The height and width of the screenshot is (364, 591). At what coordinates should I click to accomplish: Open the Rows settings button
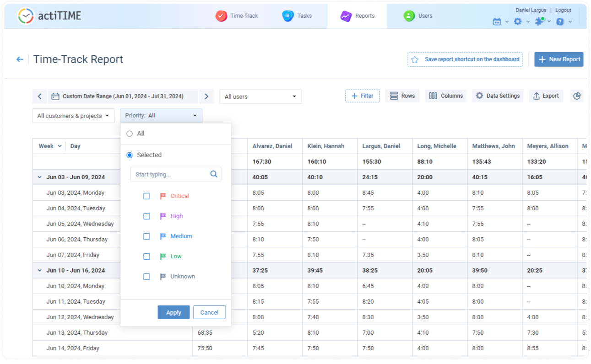tap(402, 96)
